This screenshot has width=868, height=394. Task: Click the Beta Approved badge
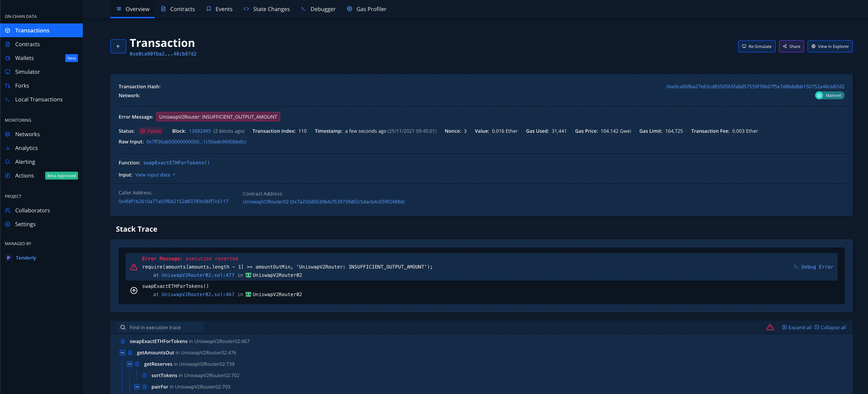(x=61, y=176)
